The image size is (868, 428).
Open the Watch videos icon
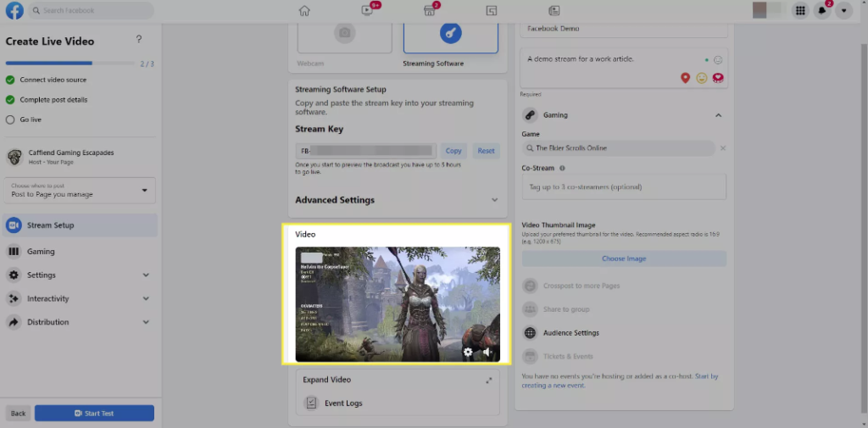click(366, 10)
